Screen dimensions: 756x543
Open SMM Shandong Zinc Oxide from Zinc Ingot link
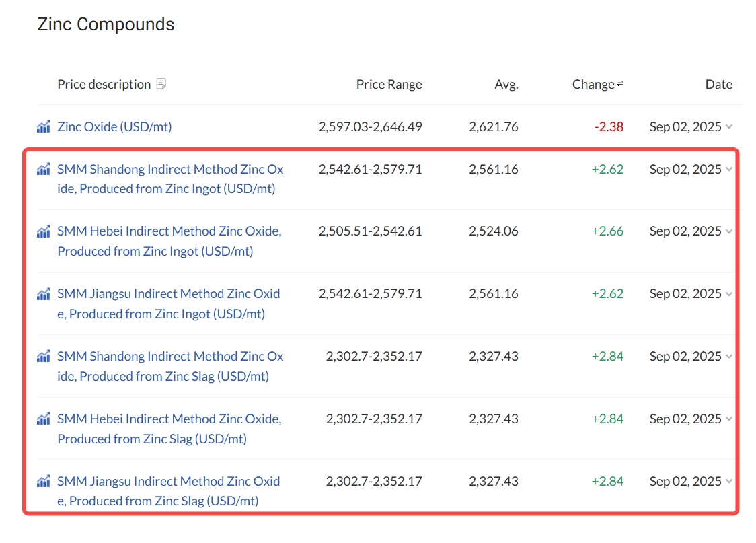coord(170,179)
